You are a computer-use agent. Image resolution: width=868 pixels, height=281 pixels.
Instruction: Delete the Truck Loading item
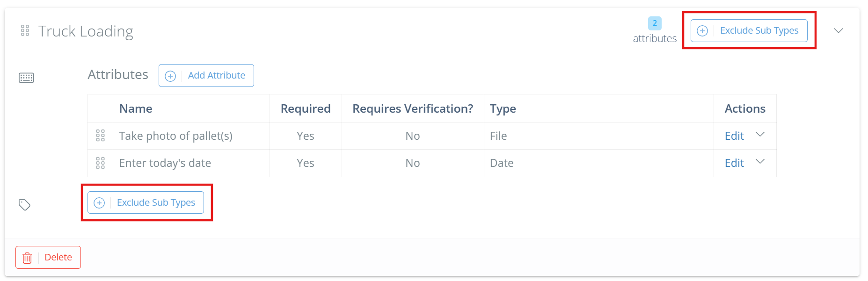(x=48, y=258)
